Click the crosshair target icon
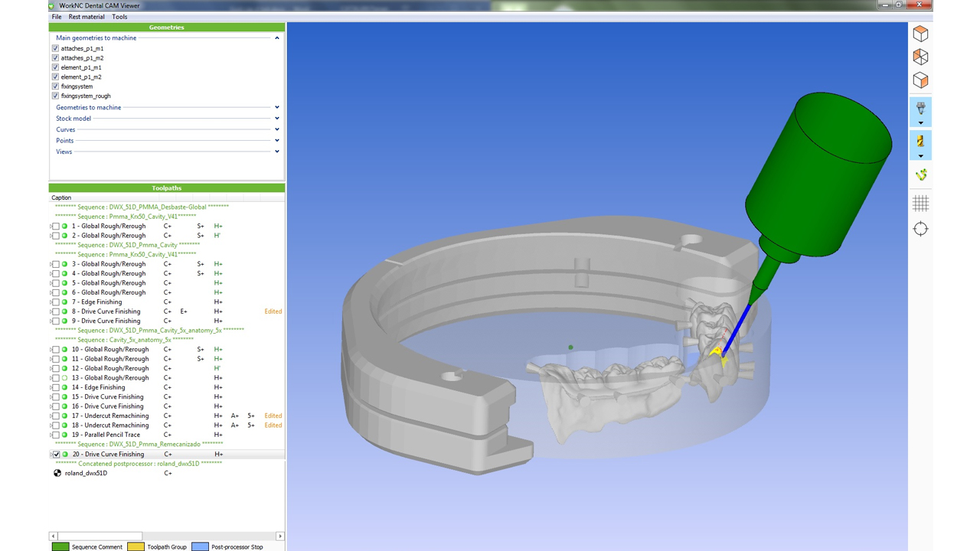 (920, 229)
